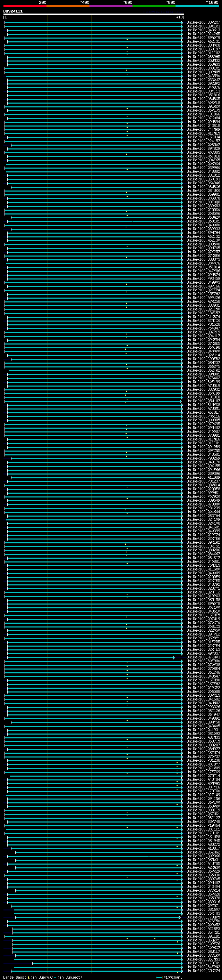Choose UniRef100_P31237 label
The height and width of the screenshot is (980, 222).
click(203, 481)
